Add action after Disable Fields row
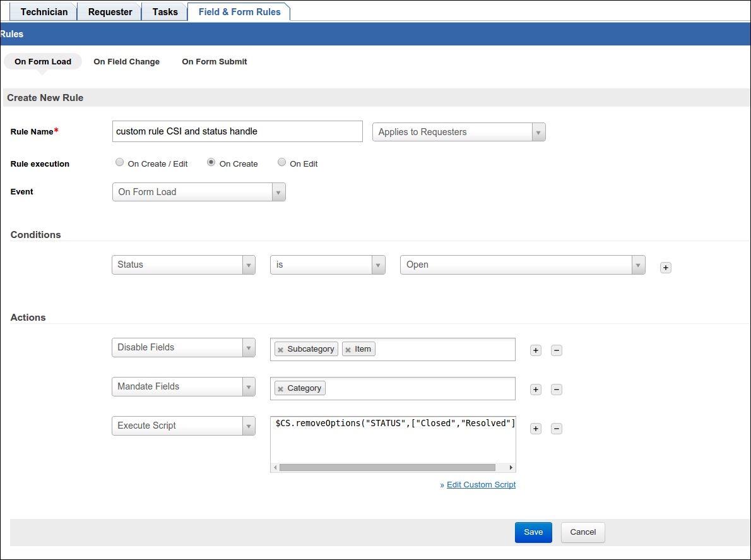751x560 pixels. click(536, 350)
